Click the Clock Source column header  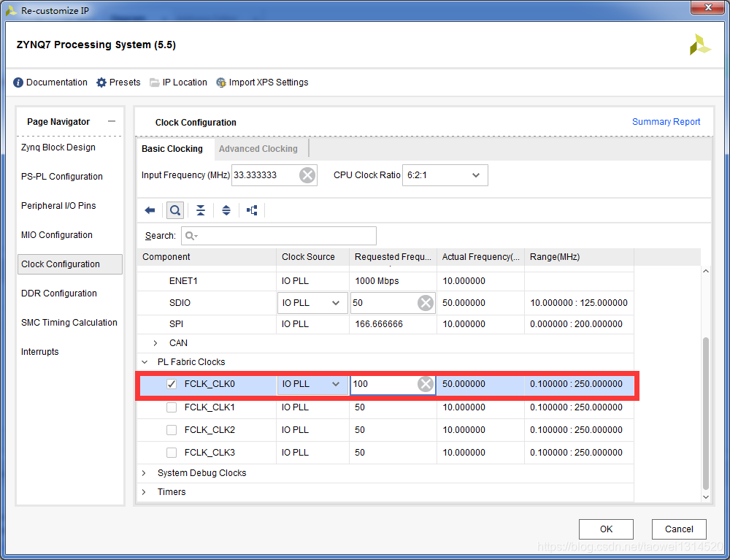click(x=313, y=257)
